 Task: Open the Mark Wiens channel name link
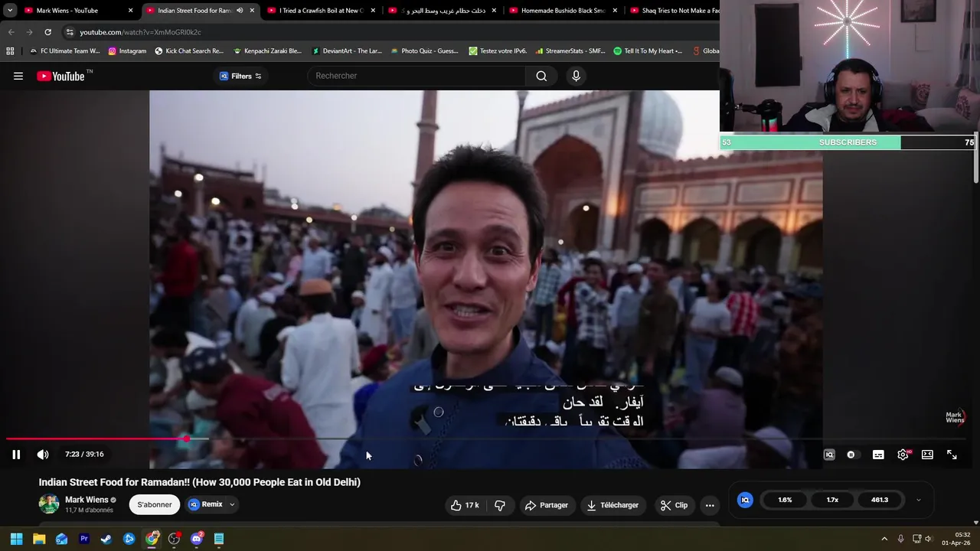[87, 500]
